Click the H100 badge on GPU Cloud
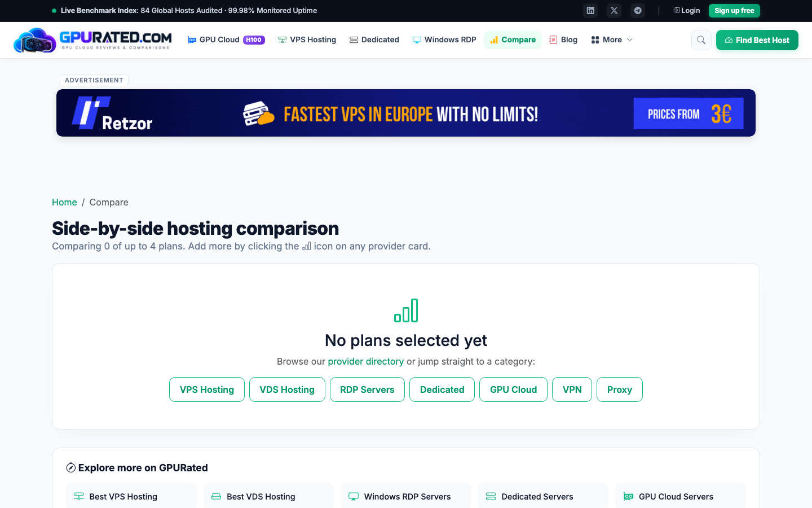The image size is (812, 508). pyautogui.click(x=254, y=40)
